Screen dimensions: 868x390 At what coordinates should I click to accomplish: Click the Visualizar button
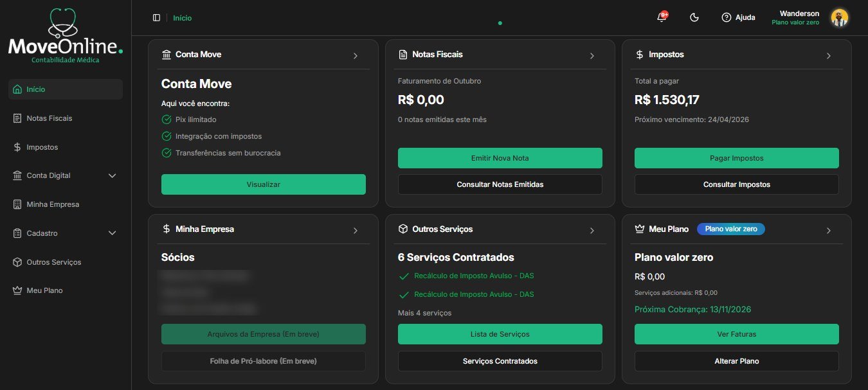[x=264, y=184]
